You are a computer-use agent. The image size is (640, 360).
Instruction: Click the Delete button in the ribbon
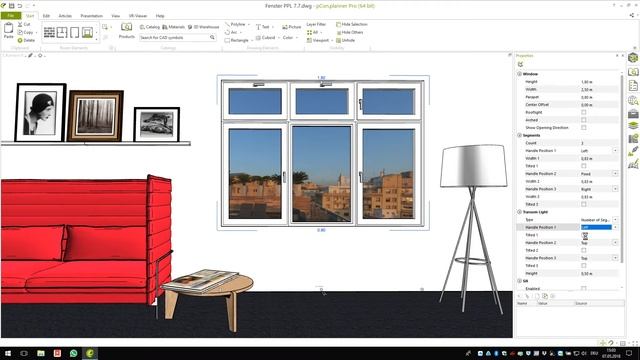(26, 40)
